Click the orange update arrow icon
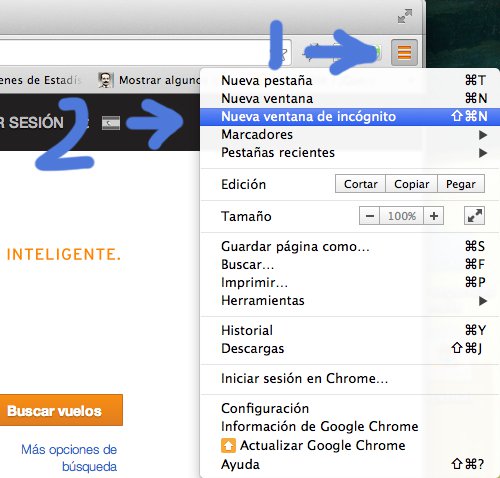This screenshot has height=478, width=500. click(228, 445)
